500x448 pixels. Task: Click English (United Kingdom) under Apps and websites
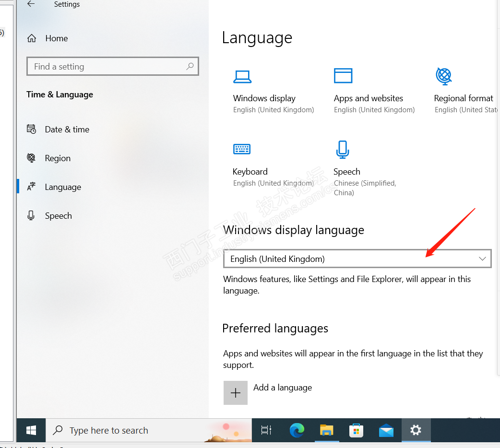pyautogui.click(x=374, y=110)
